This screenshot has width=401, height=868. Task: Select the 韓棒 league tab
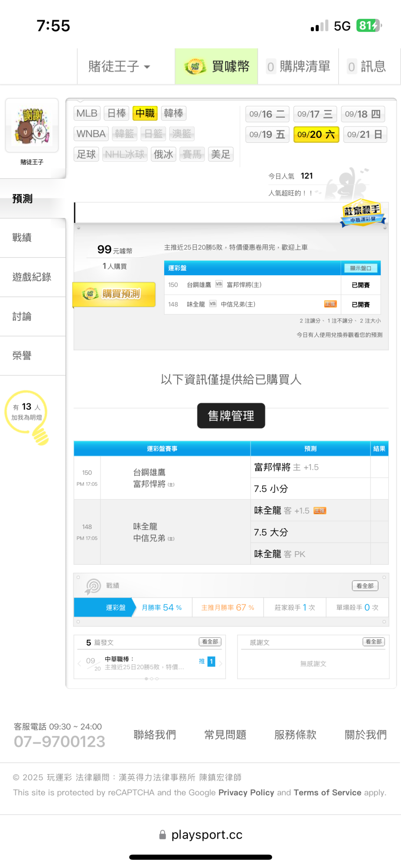(x=173, y=113)
